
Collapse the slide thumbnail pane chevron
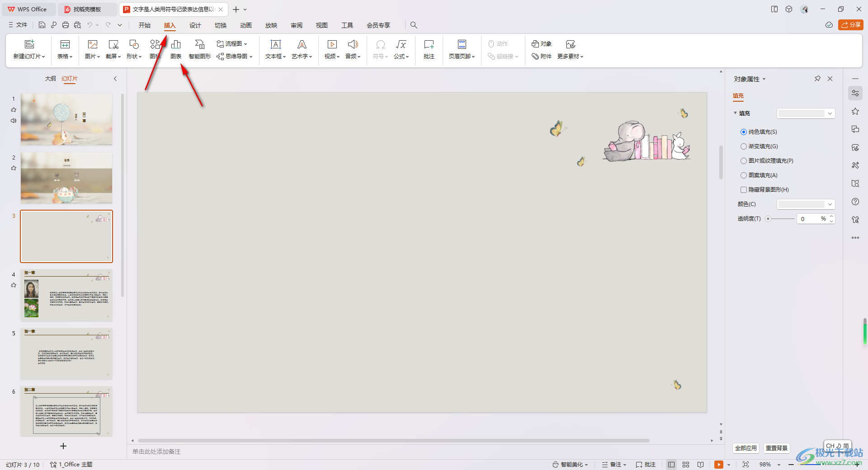point(115,79)
